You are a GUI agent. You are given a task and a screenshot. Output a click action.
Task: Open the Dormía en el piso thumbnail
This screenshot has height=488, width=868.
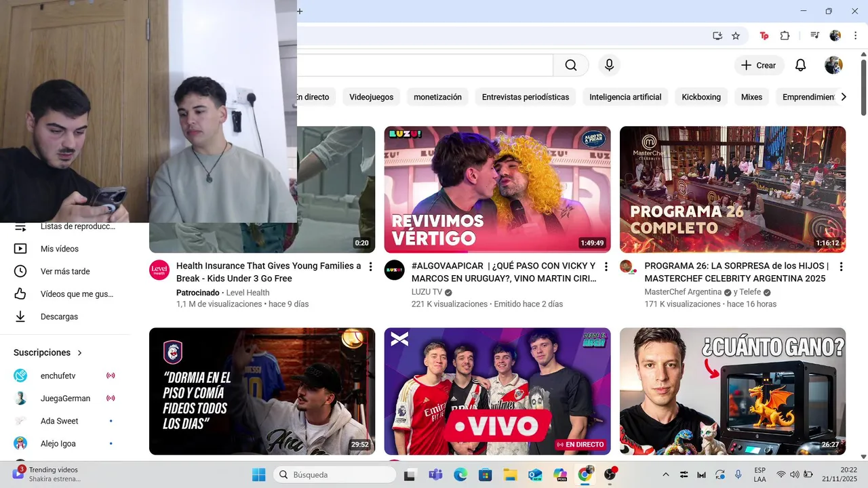(262, 392)
